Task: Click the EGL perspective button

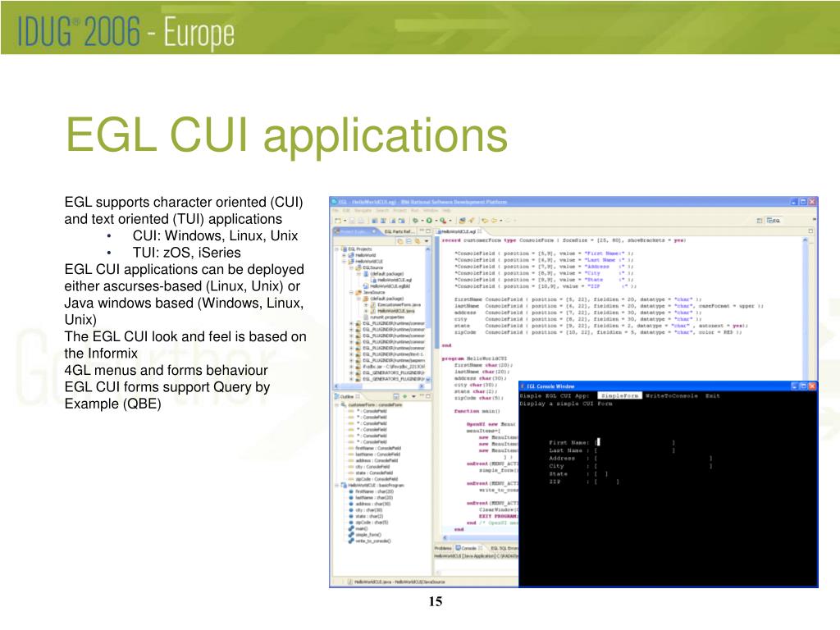Action: coord(774,220)
